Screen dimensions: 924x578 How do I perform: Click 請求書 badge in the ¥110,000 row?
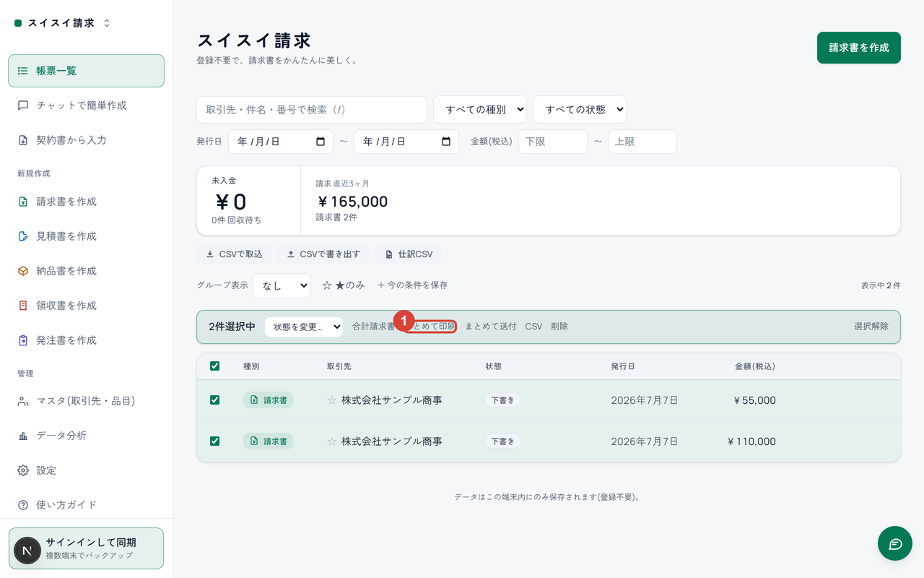[269, 441]
